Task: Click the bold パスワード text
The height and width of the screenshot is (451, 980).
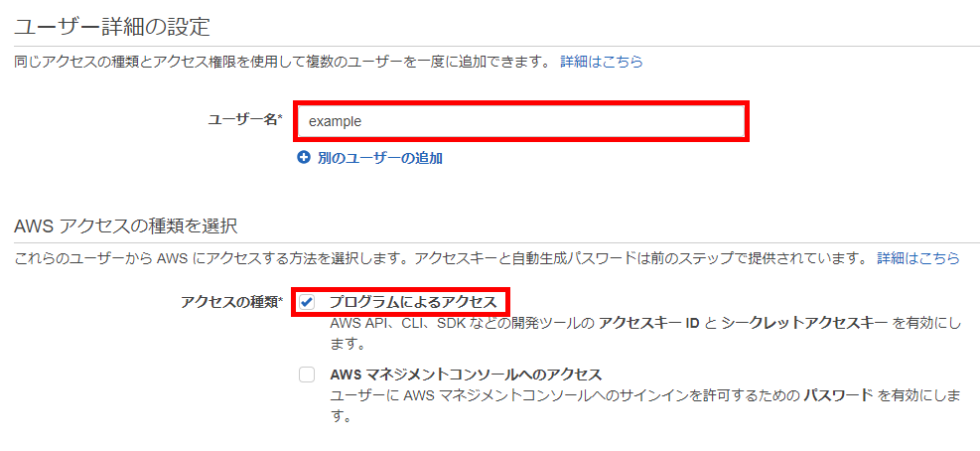Action: [x=837, y=396]
